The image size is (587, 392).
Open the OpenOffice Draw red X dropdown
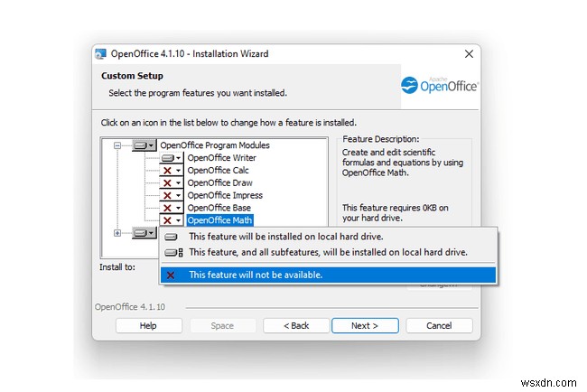click(x=171, y=182)
